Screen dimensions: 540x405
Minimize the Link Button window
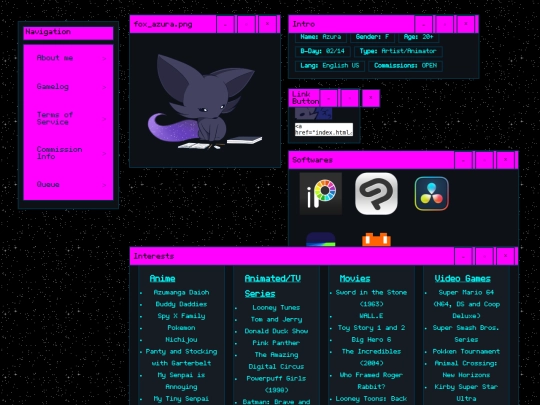[329, 98]
